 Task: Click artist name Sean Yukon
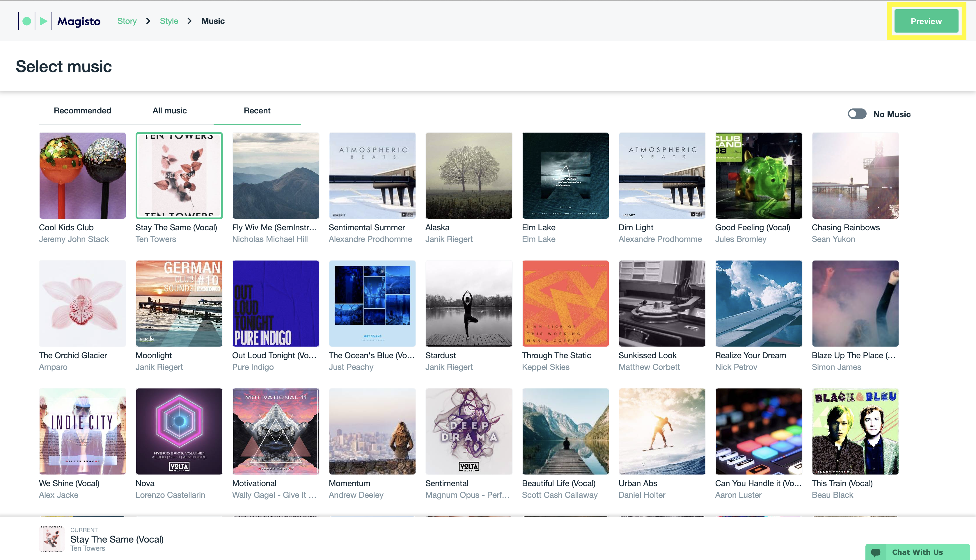(833, 239)
